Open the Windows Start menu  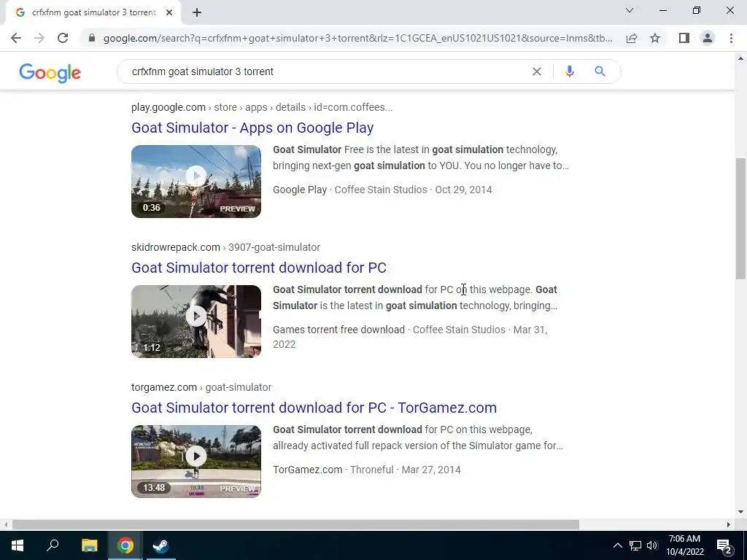(18, 545)
